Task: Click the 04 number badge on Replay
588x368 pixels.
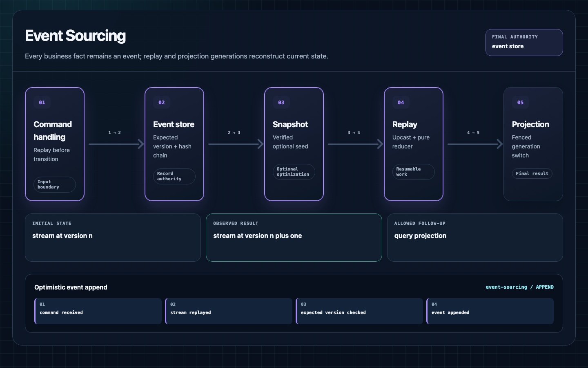Action: point(401,102)
